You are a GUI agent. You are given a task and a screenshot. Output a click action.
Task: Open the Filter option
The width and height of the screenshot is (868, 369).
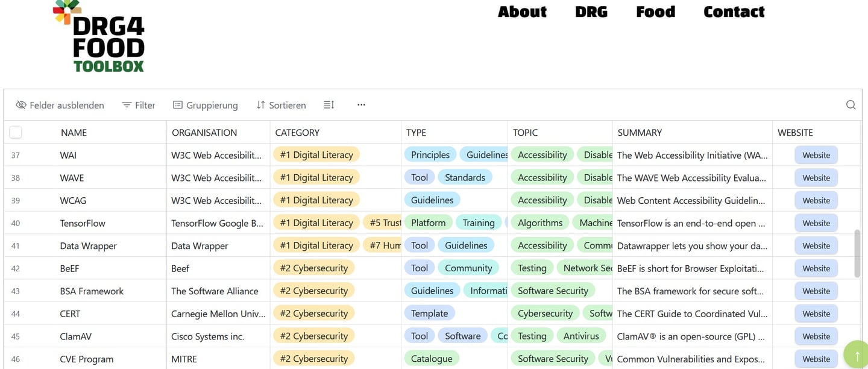(x=139, y=105)
